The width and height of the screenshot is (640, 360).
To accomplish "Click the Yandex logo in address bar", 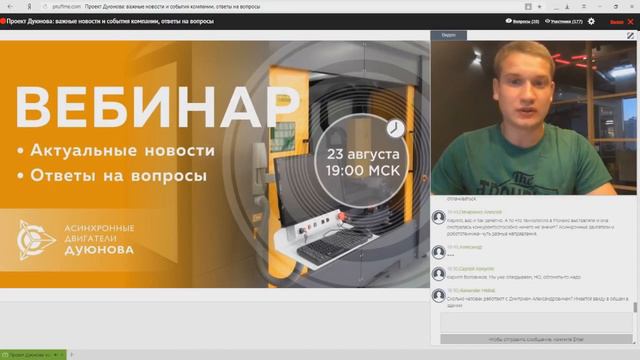I will pyautogui.click(x=29, y=7).
